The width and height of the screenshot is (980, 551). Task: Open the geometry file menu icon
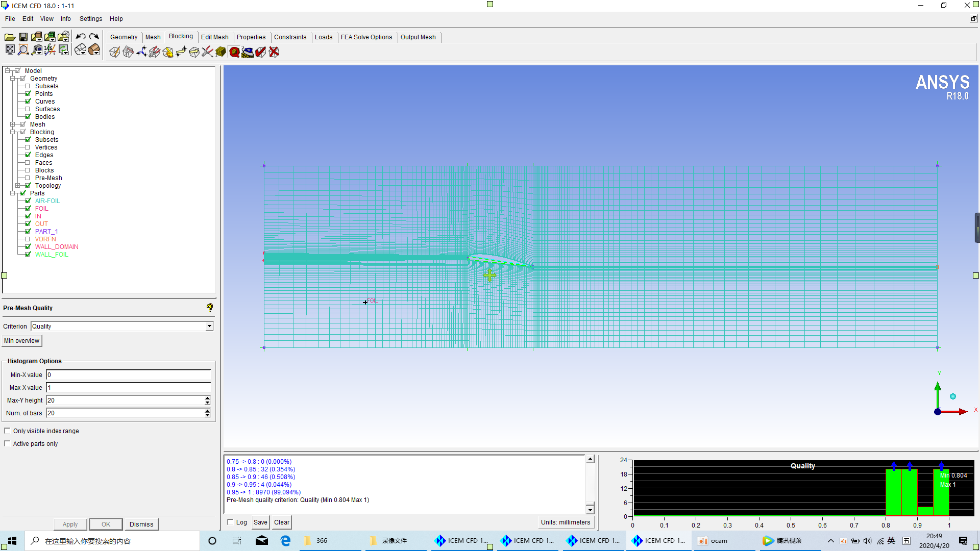point(37,37)
